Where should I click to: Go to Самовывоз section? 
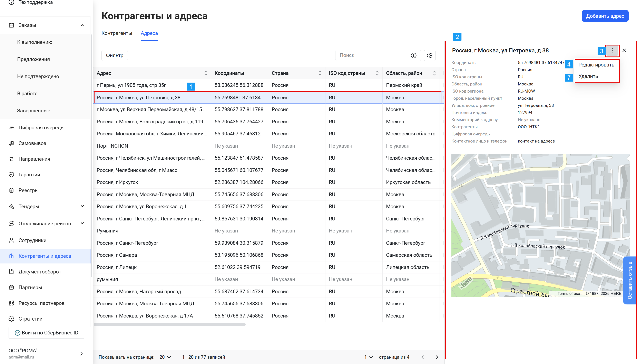click(x=32, y=143)
